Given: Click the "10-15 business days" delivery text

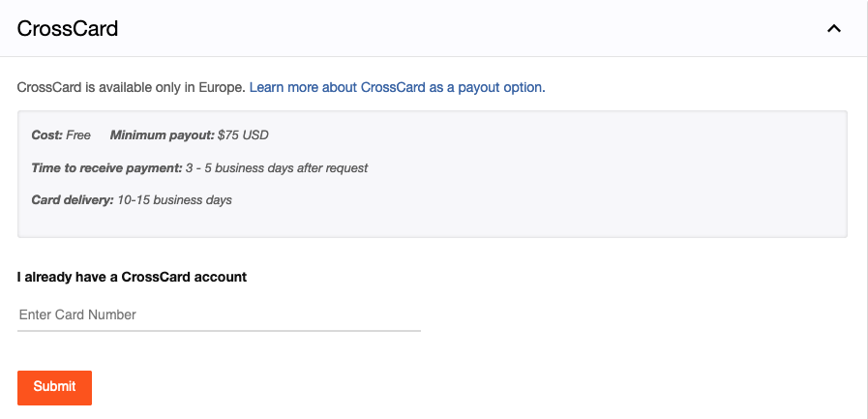Looking at the screenshot, I should coord(175,200).
